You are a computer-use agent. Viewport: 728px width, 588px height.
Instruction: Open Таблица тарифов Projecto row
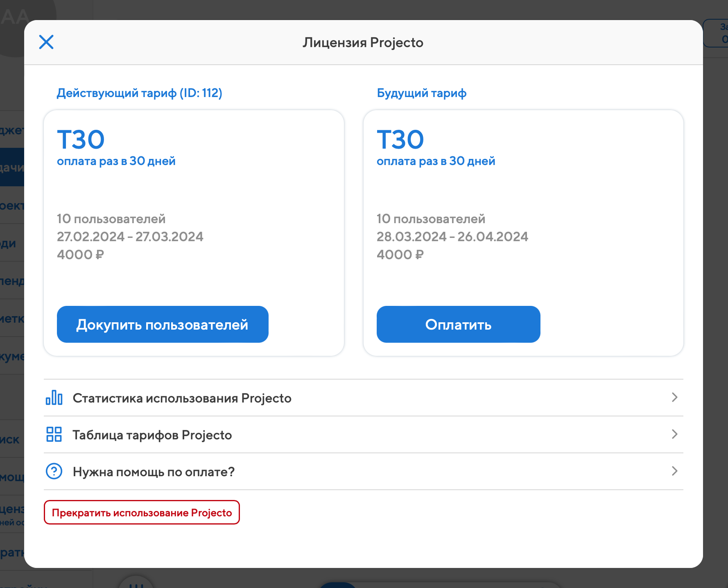tap(364, 434)
